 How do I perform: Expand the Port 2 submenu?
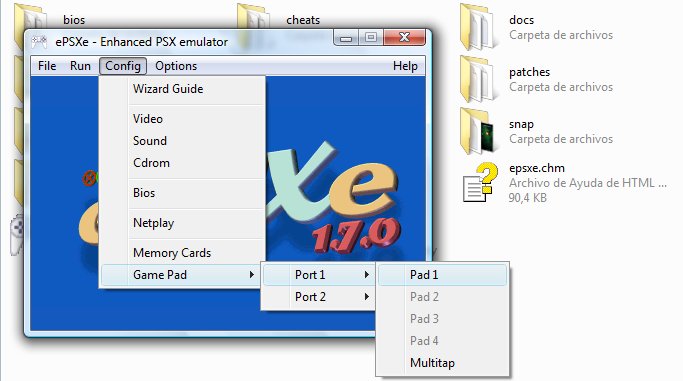pyautogui.click(x=319, y=297)
